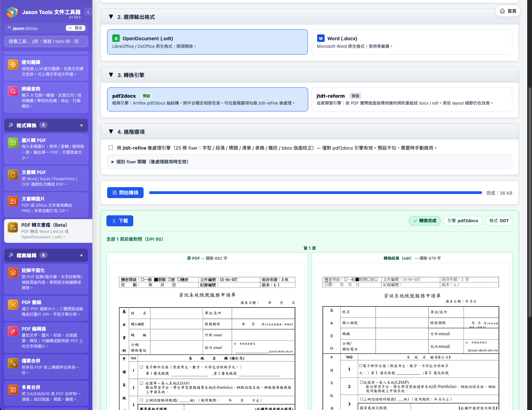Collapse the 檔案編輯 category dropdown arrow

tap(82, 256)
